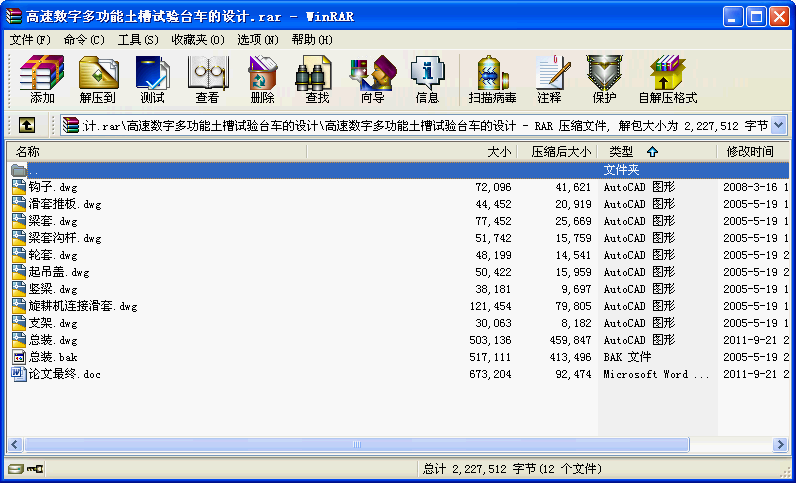
Task: Click the horizontal scrollbar thumb
Action: [x=357, y=444]
